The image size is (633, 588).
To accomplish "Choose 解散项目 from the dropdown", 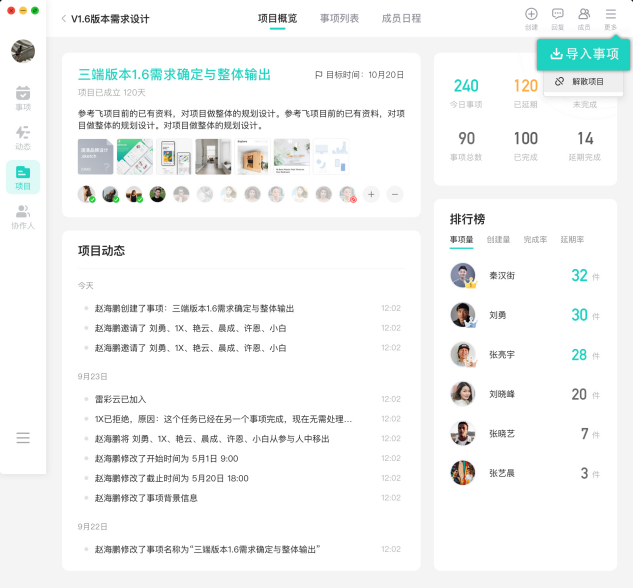I will pos(583,82).
